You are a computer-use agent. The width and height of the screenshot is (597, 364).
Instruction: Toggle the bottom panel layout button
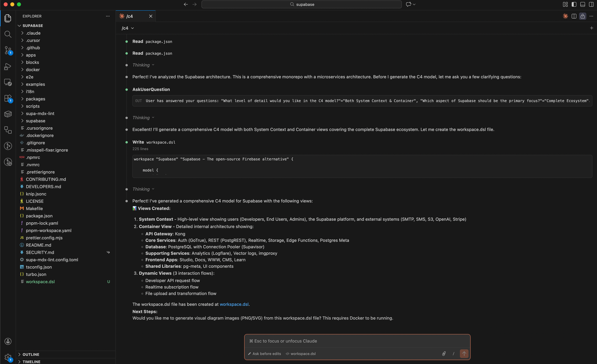pyautogui.click(x=582, y=4)
